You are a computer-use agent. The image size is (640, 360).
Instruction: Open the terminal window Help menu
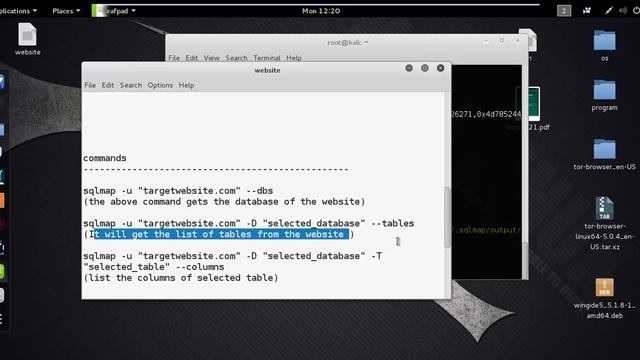(x=293, y=58)
